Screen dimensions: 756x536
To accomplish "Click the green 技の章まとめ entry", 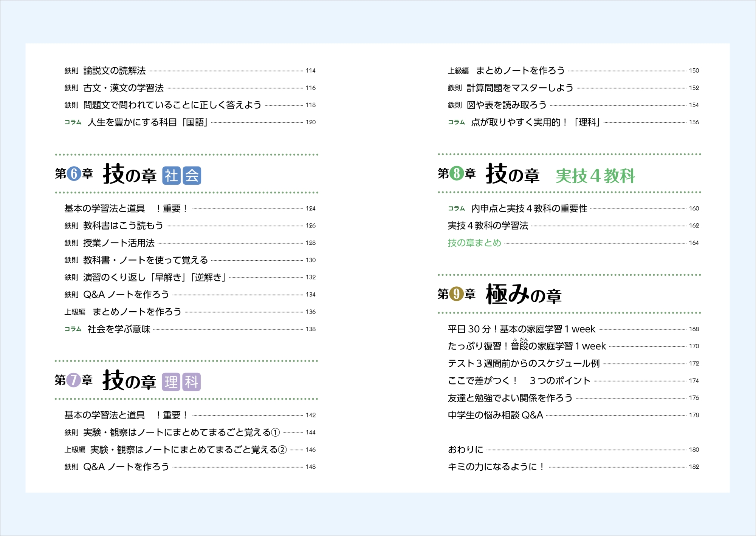I will point(475,243).
